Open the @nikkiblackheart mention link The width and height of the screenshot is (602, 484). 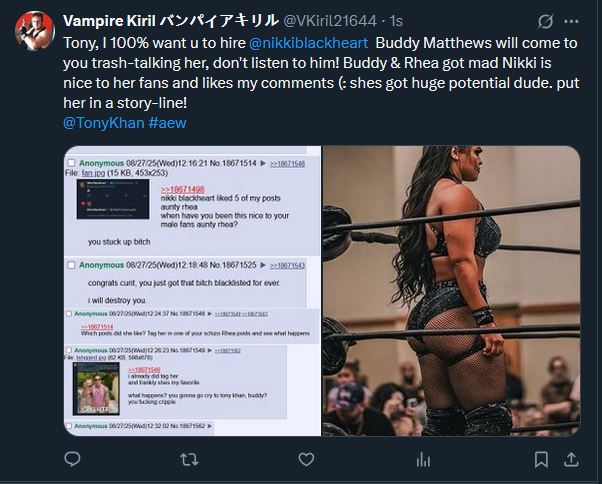[308, 43]
